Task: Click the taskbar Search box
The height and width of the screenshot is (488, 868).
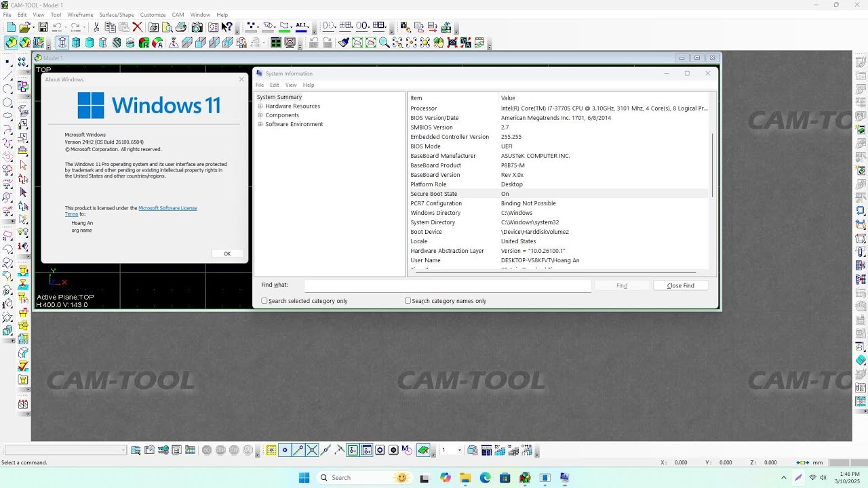Action: tap(365, 478)
